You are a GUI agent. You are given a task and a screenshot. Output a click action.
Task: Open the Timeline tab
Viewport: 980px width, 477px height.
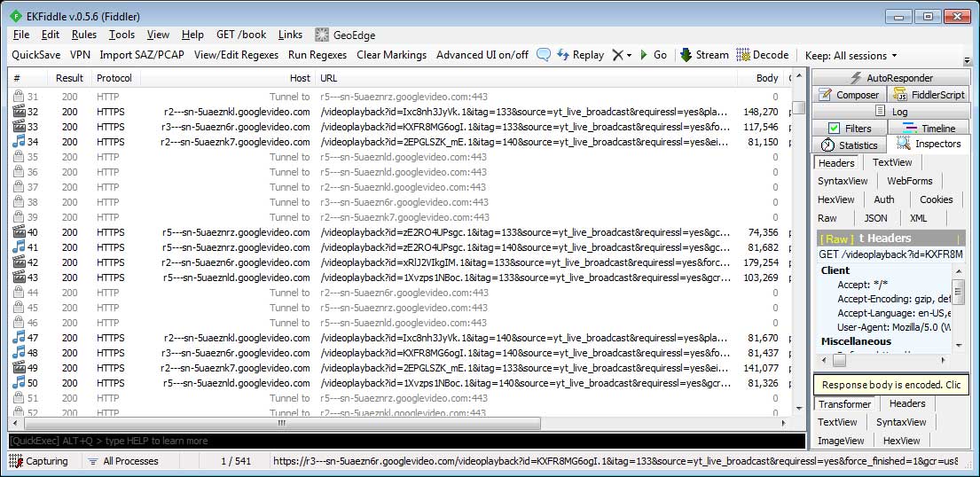click(x=929, y=129)
